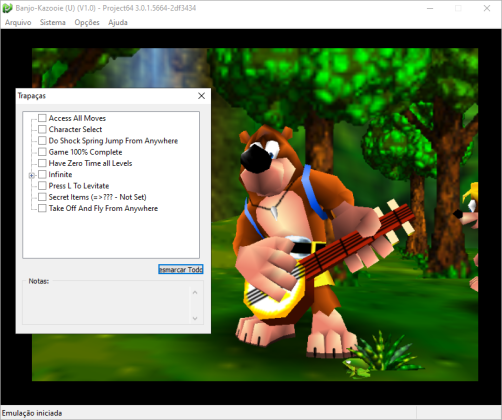Screen dimensions: 502x420
Task: Open the Sistema menu
Action: click(53, 22)
